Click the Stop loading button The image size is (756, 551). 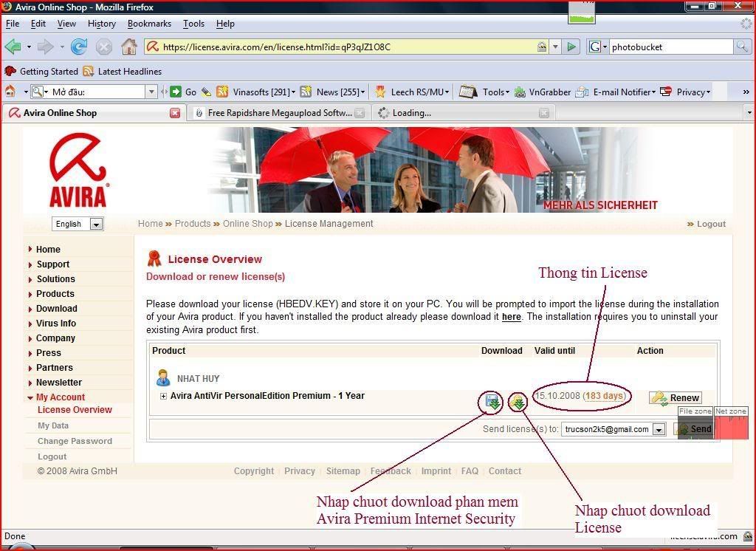coord(103,47)
